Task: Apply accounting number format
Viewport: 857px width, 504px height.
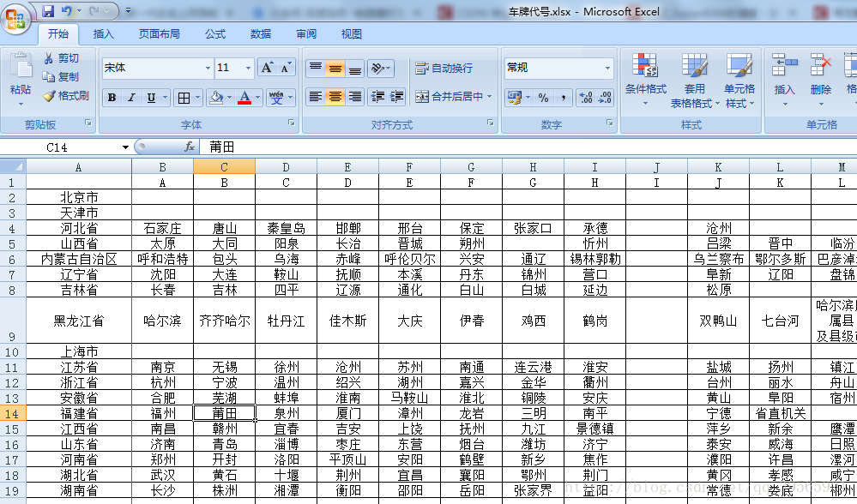Action: (515, 98)
